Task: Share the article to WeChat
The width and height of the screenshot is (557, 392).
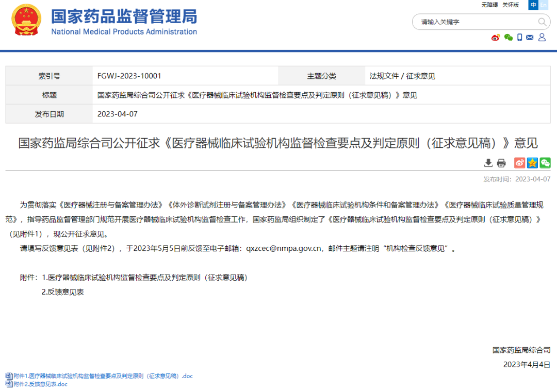Action: click(545, 163)
